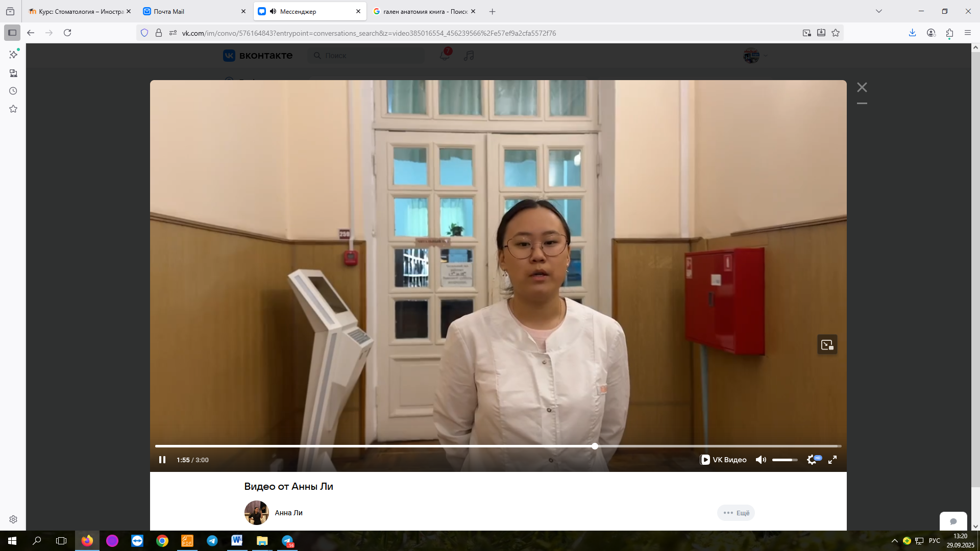Close the video overlay
This screenshot has width=980, height=551.
click(x=862, y=87)
